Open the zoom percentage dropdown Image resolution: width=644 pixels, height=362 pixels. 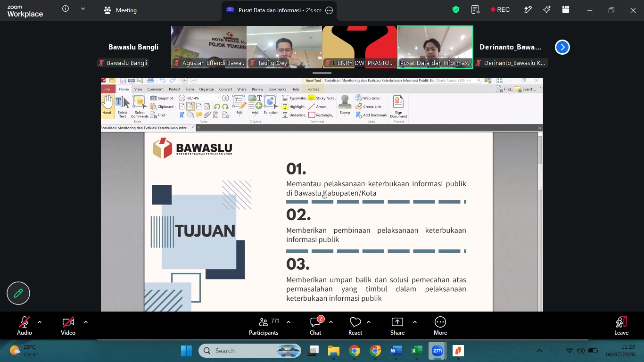[218, 98]
